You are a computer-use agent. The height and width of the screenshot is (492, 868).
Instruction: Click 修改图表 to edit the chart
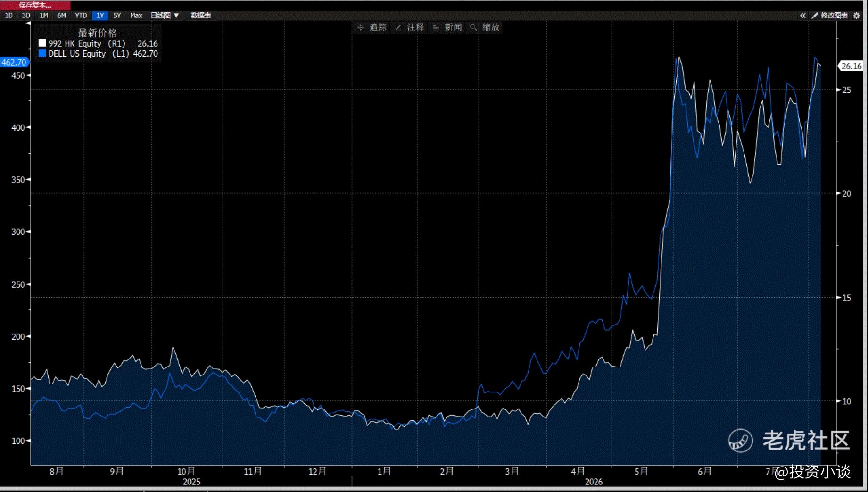tap(830, 16)
